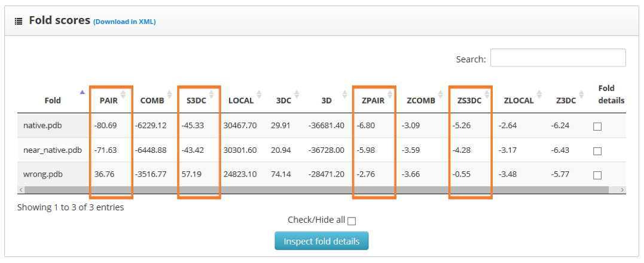
Task: Click ZCOMB value -3.09
Action: click(x=411, y=126)
